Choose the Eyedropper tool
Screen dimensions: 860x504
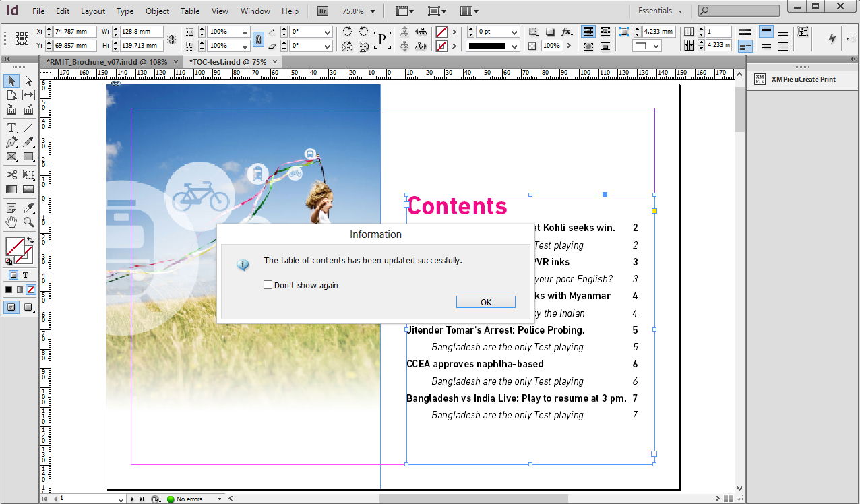click(28, 208)
